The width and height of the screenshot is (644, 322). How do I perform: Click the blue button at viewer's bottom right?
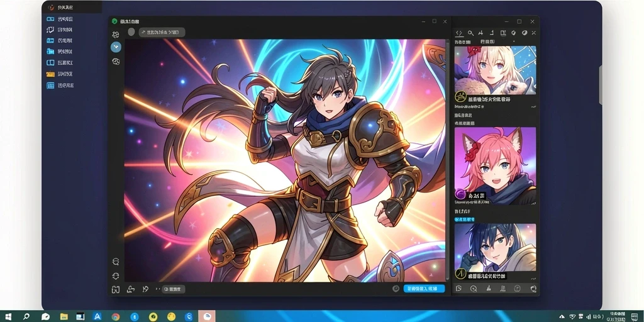pyautogui.click(x=424, y=289)
